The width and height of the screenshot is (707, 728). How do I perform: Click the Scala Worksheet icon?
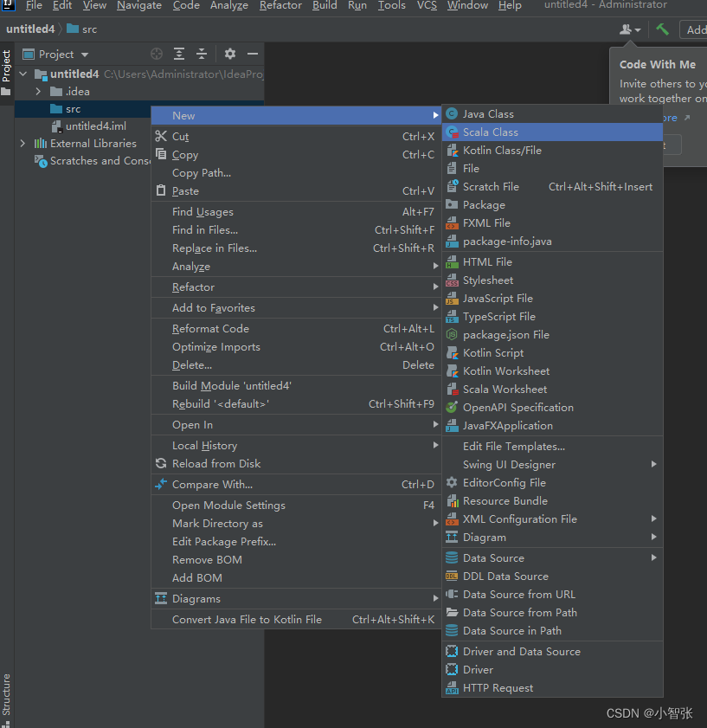point(452,389)
